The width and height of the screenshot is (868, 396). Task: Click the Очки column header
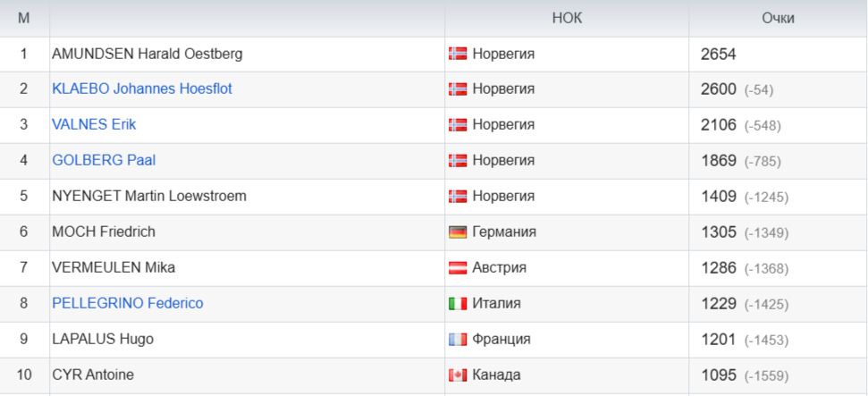tap(778, 18)
